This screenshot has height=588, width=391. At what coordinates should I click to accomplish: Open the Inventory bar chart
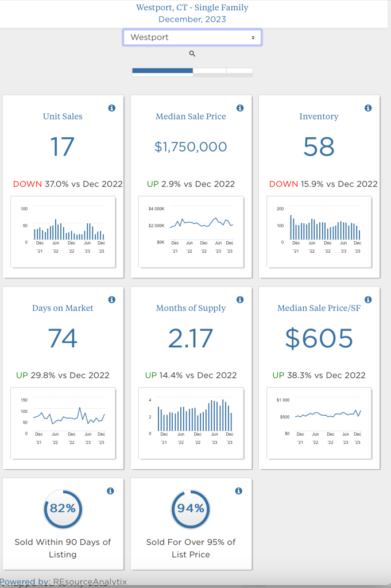click(x=319, y=231)
